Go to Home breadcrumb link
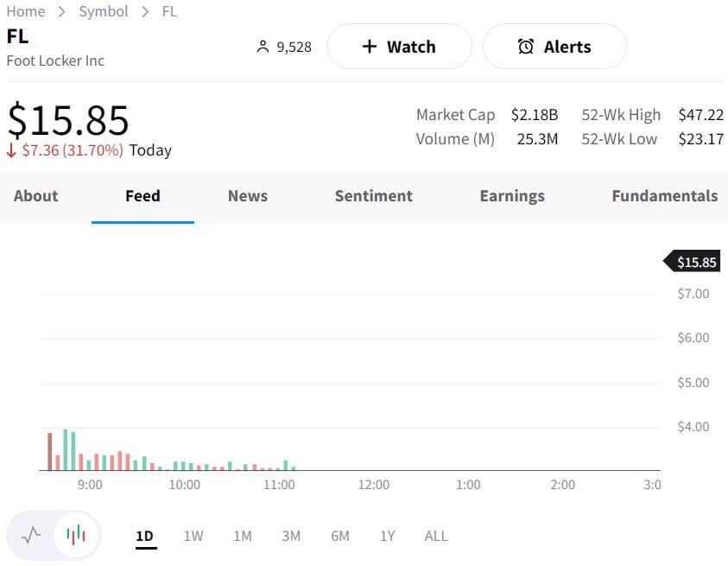 click(26, 11)
